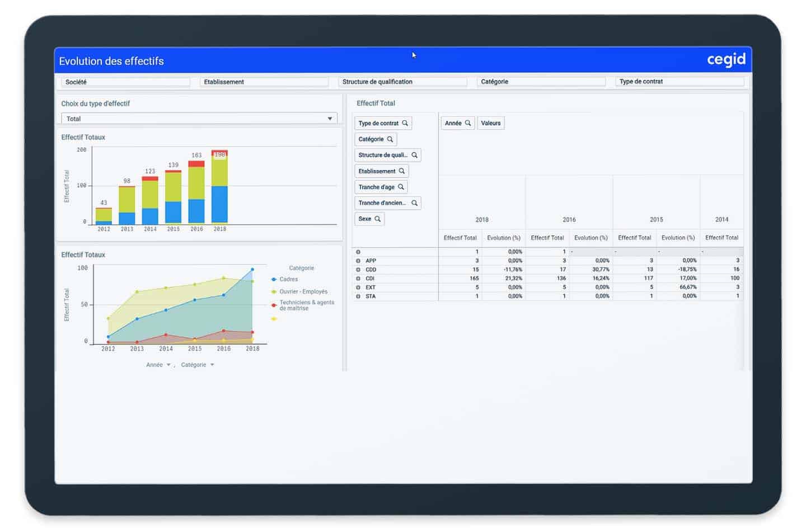Image resolution: width=806 pixels, height=532 pixels.
Task: Expand the APP contract row
Action: click(358, 261)
